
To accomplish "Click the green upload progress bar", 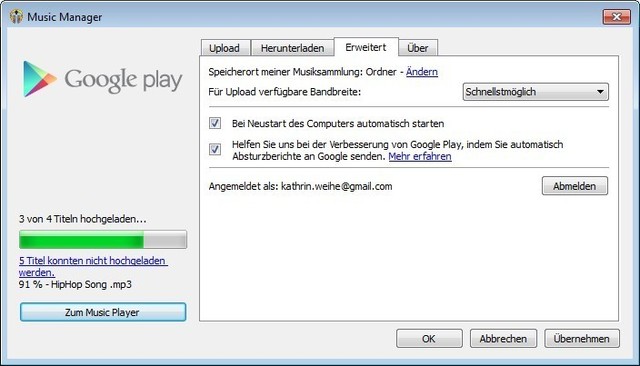I will 103,240.
